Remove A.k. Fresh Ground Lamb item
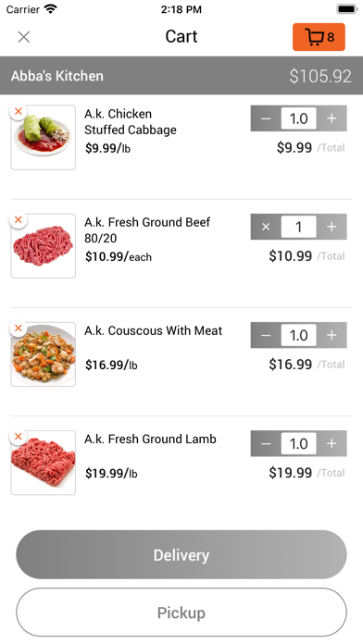This screenshot has height=644, width=363. click(19, 437)
